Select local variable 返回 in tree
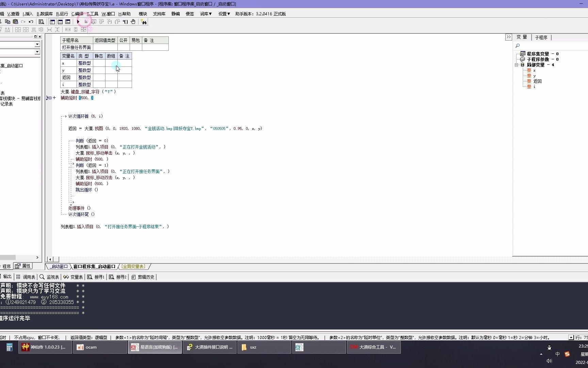 point(537,81)
